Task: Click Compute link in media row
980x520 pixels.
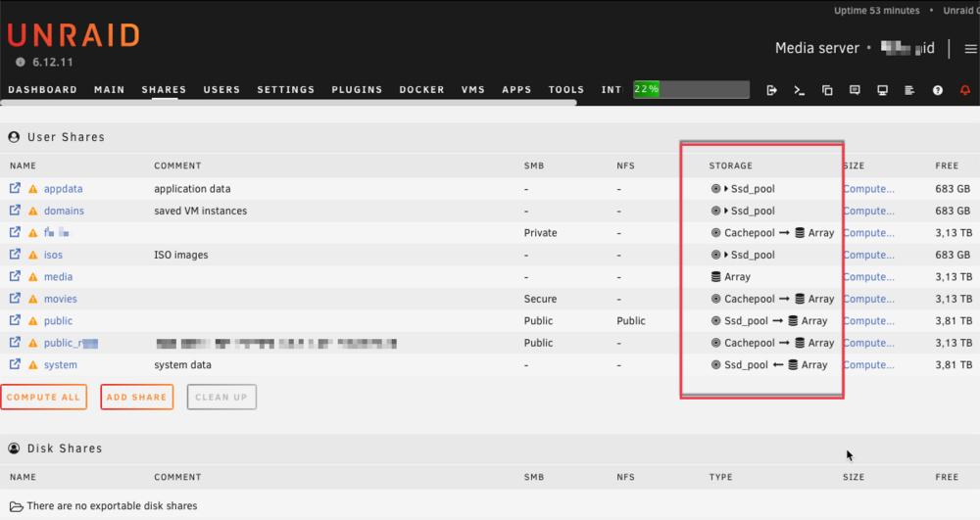Action: coord(868,276)
